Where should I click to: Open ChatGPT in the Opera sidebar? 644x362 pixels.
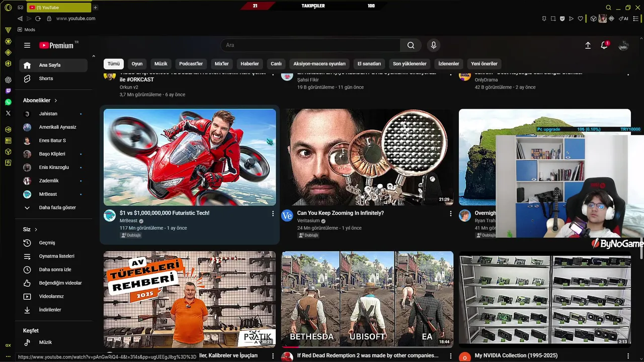pos(8,80)
